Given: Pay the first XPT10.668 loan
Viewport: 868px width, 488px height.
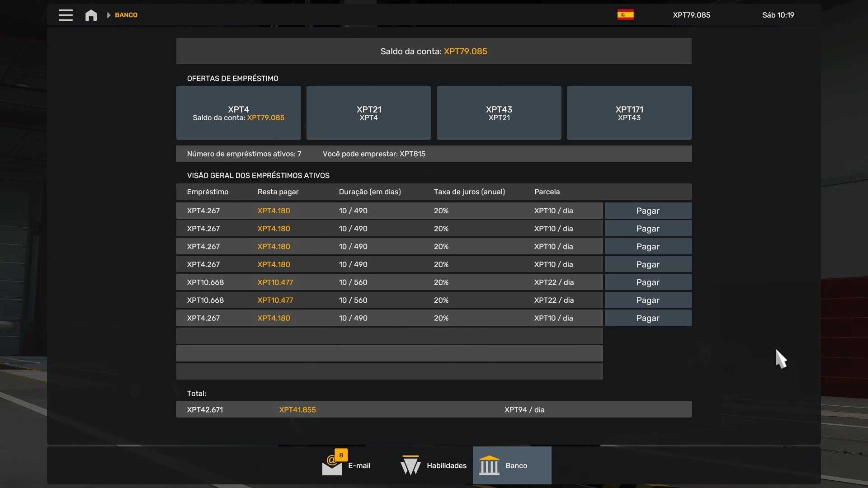Looking at the screenshot, I should [x=648, y=282].
